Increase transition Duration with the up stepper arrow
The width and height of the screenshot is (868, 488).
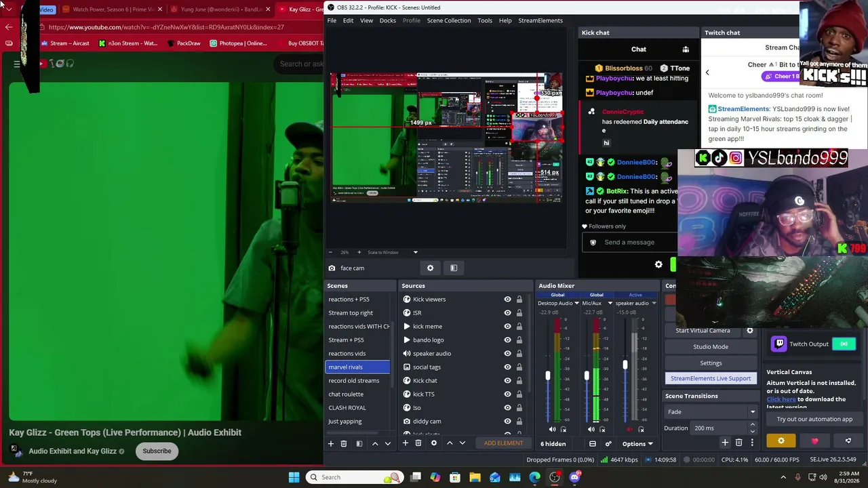click(752, 425)
